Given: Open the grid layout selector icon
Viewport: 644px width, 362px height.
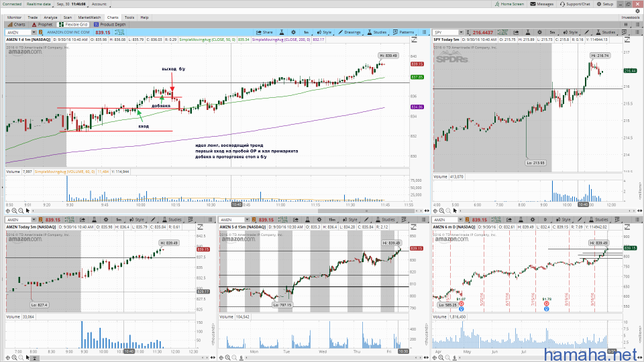Looking at the screenshot, I should (626, 25).
